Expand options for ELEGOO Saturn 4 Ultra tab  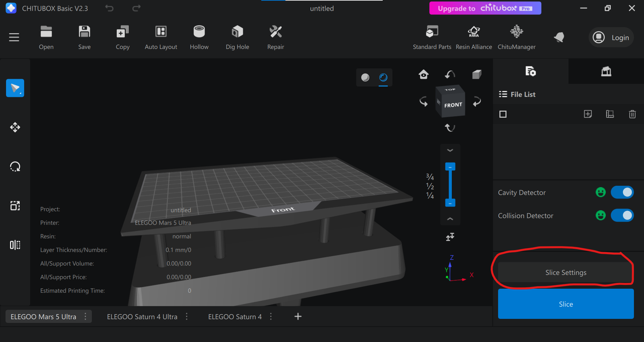tap(187, 317)
